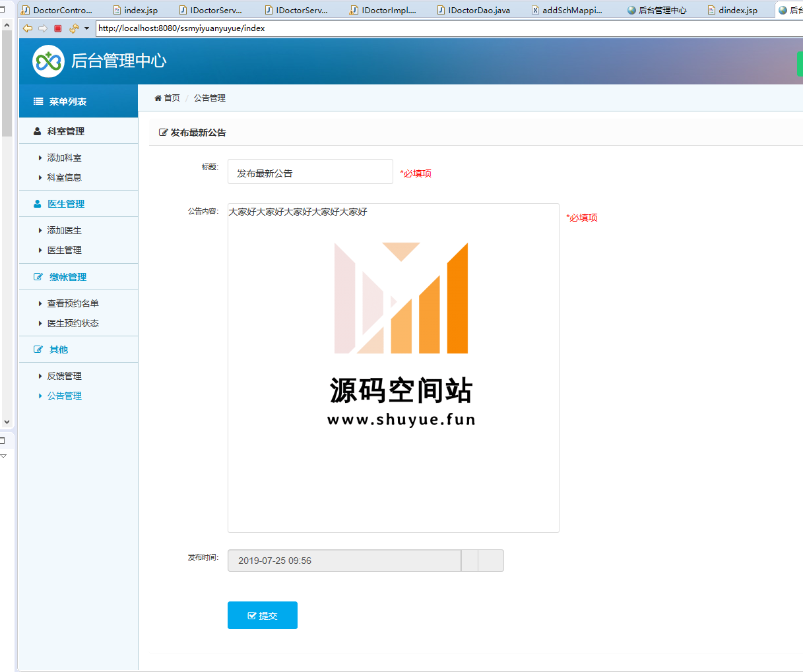This screenshot has height=672, width=803.
Task: Open the 科室信息 menu item
Action: coord(64,177)
